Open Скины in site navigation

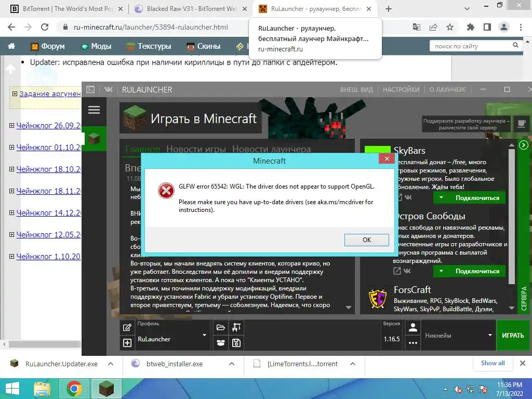pos(203,46)
